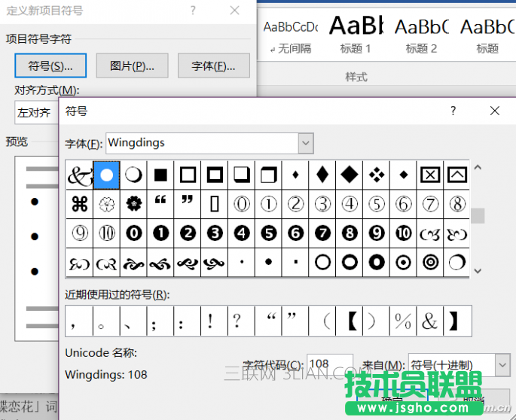
Task: Select the black square symbol in the grid
Action: [x=160, y=175]
